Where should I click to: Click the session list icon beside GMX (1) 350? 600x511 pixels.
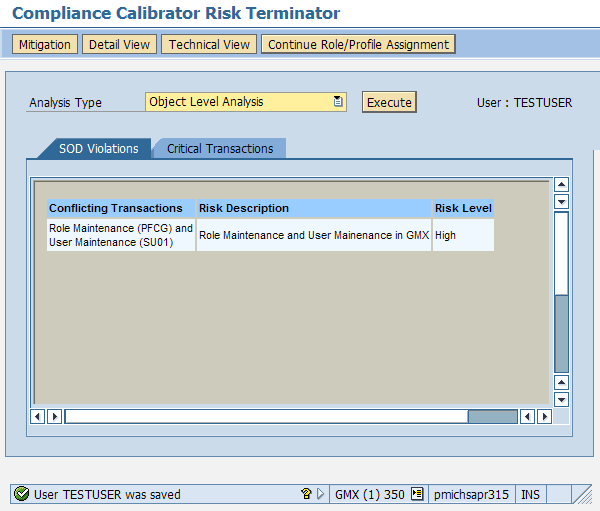click(417, 494)
